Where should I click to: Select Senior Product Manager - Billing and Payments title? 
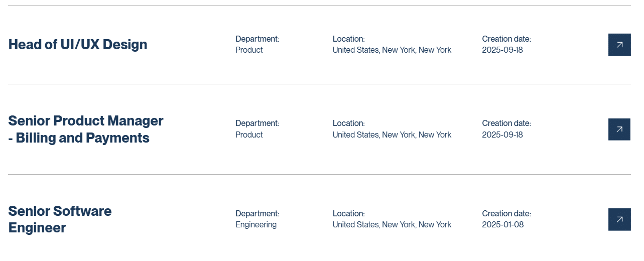[x=86, y=129]
